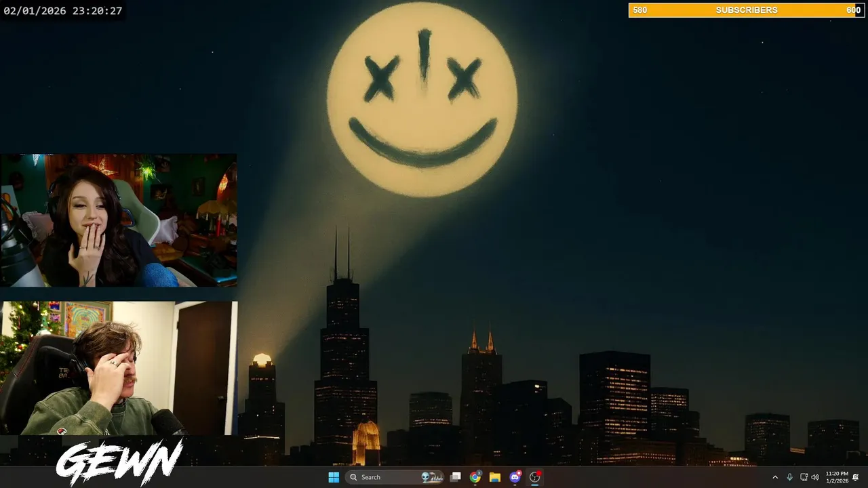
Task: Click the 02/01/2026 23:20:27 timestamp overlay
Action: (63, 11)
